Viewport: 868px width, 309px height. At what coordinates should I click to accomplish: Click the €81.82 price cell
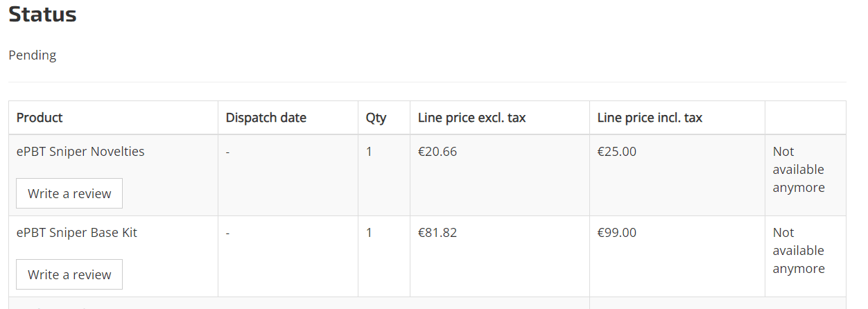pyautogui.click(x=437, y=232)
